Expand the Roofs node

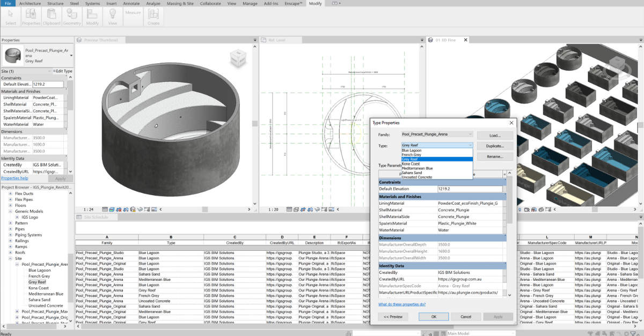pyautogui.click(x=10, y=252)
